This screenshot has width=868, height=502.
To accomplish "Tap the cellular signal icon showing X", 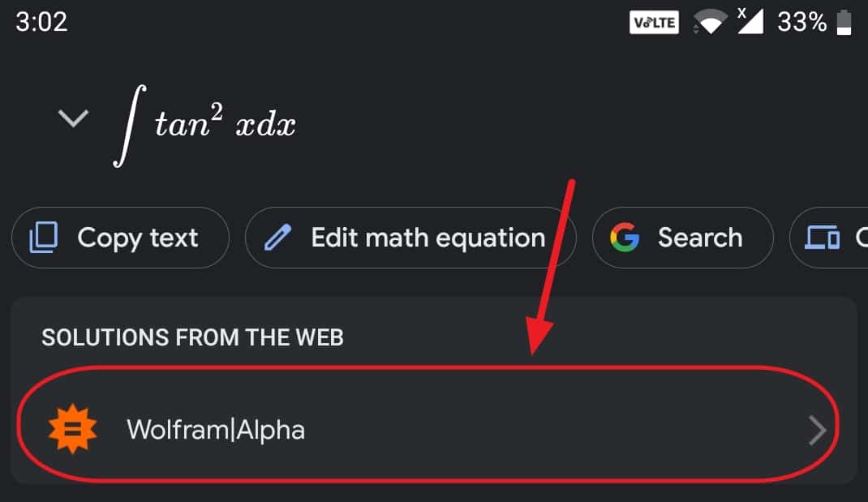I will tap(750, 22).
